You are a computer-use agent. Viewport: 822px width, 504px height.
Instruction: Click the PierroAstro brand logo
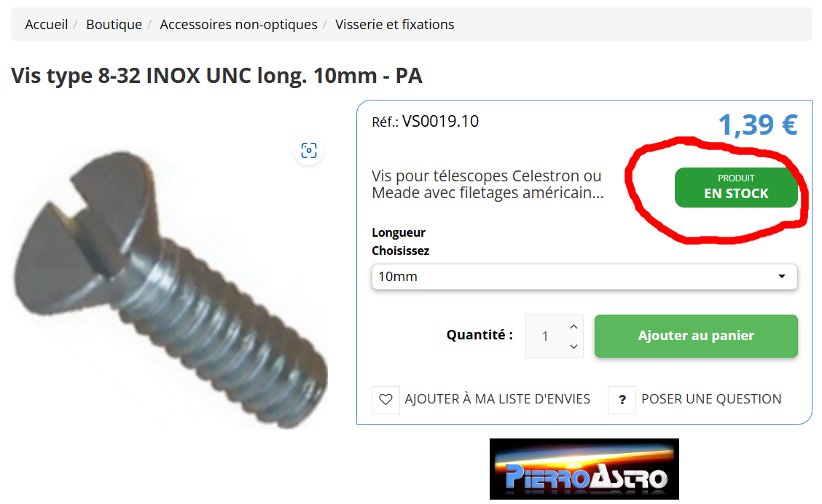[x=584, y=469]
